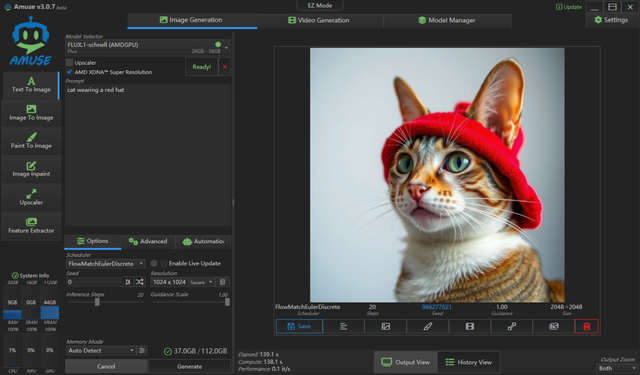This screenshot has height=375, width=640.
Task: Click the filmstrip video icon below image
Action: [x=470, y=326]
